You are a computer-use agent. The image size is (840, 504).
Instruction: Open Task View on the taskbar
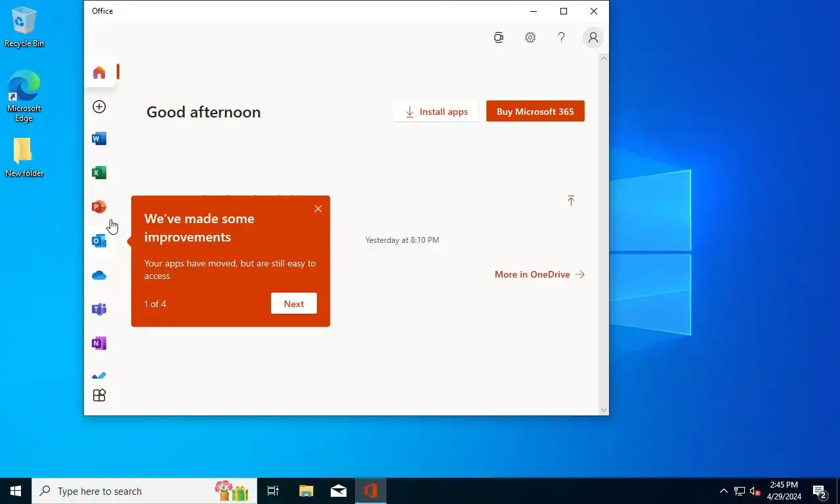tap(273, 491)
